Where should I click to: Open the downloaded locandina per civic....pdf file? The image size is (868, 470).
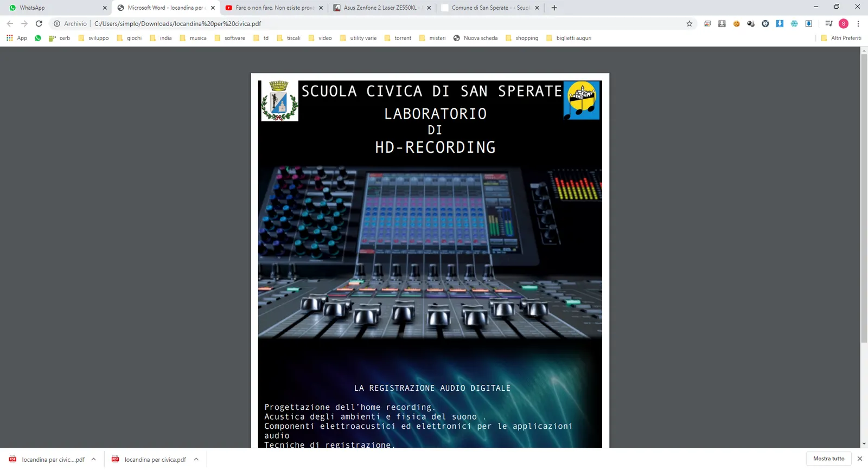(x=47, y=459)
